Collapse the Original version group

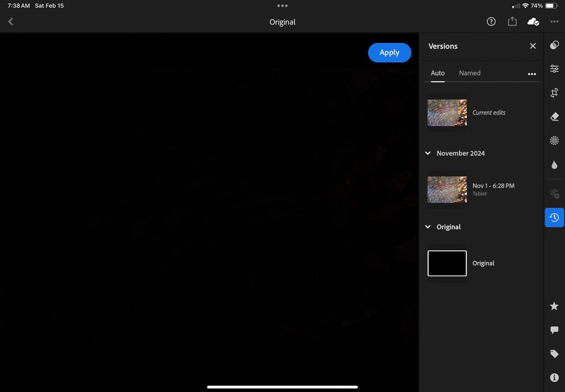pyautogui.click(x=428, y=227)
